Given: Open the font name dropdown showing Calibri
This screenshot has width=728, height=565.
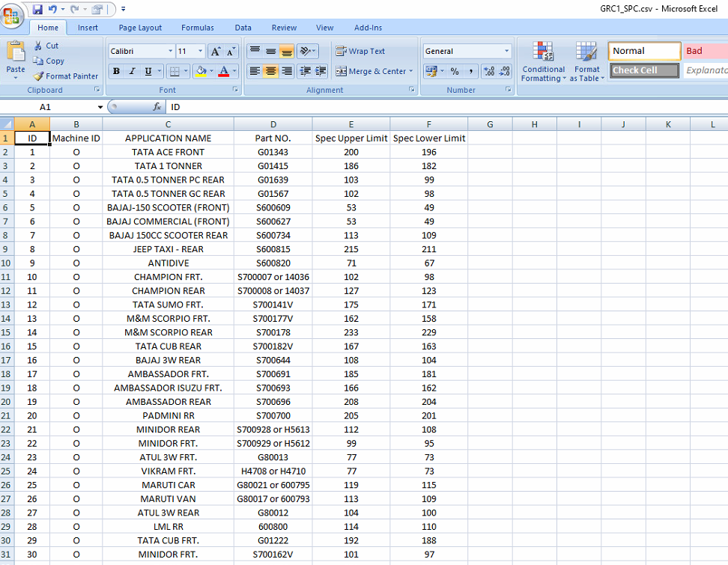Looking at the screenshot, I should (x=170, y=52).
